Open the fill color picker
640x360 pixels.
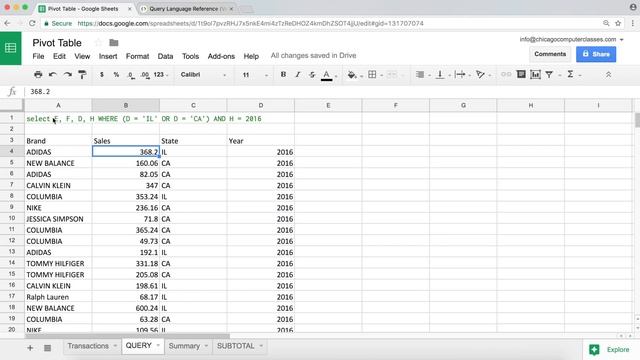pos(352,75)
